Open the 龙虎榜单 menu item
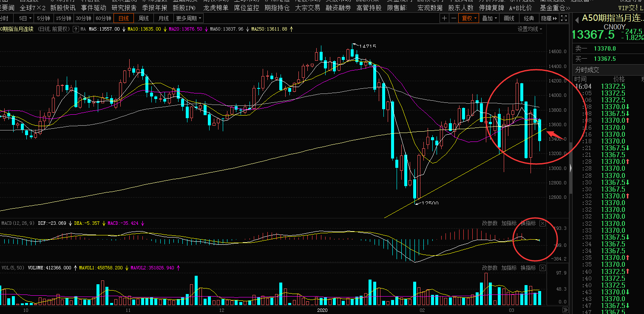 point(216,8)
